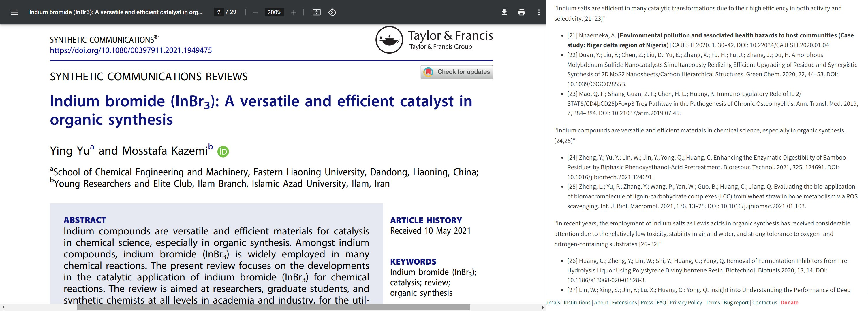868x311 pixels.
Task: Click the zoom in plus icon
Action: point(294,12)
